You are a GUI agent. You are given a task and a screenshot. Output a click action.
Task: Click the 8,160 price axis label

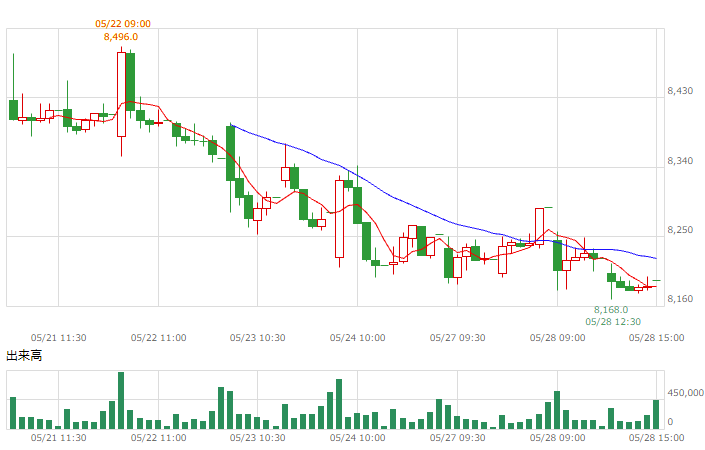point(680,299)
